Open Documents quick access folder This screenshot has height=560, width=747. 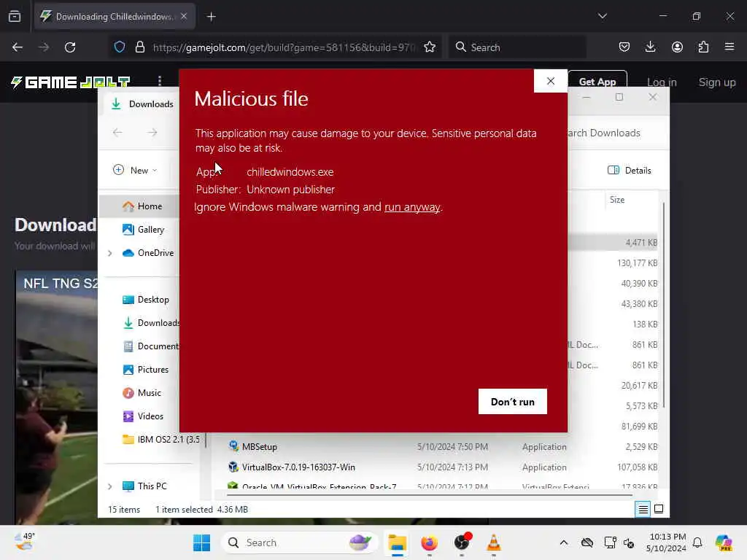tap(150, 346)
